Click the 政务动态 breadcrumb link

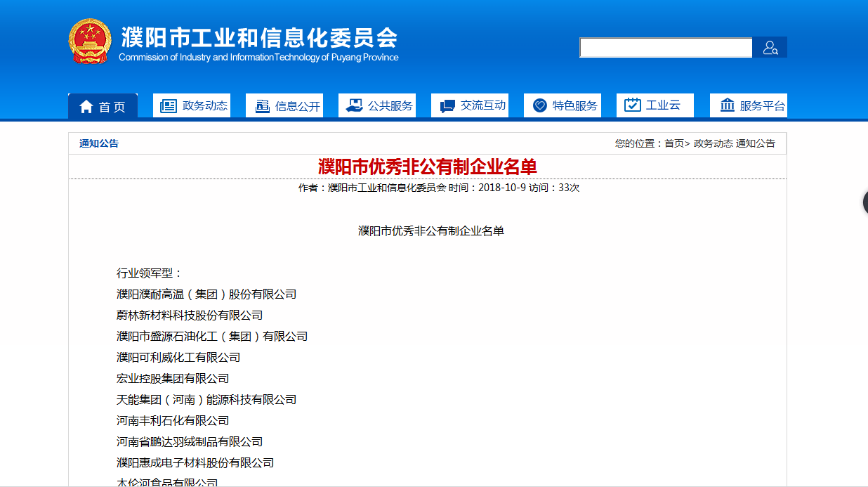coord(713,143)
